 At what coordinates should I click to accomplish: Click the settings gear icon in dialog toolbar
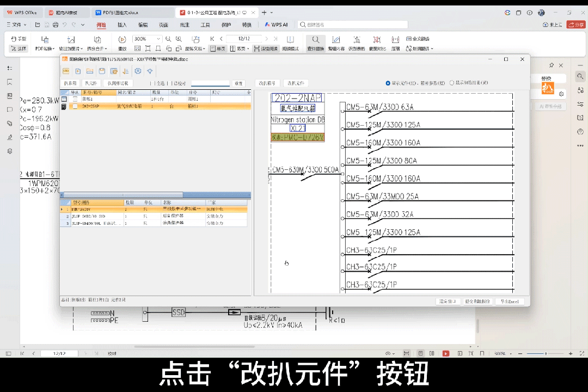[138, 71]
